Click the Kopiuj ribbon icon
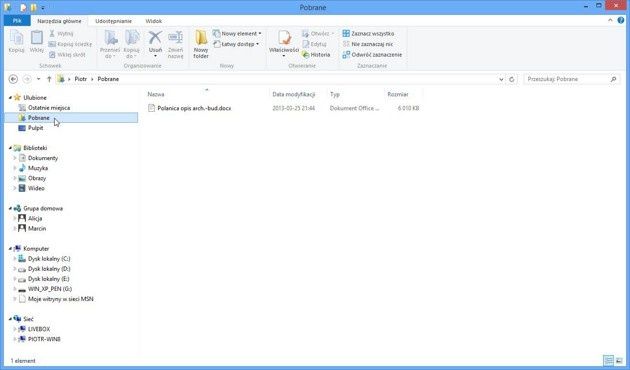The width and height of the screenshot is (630, 370). click(16, 41)
